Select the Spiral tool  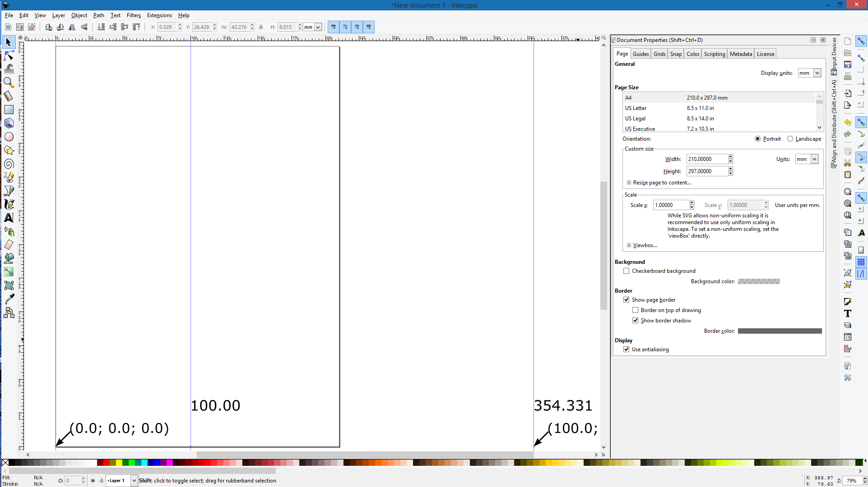[9, 164]
